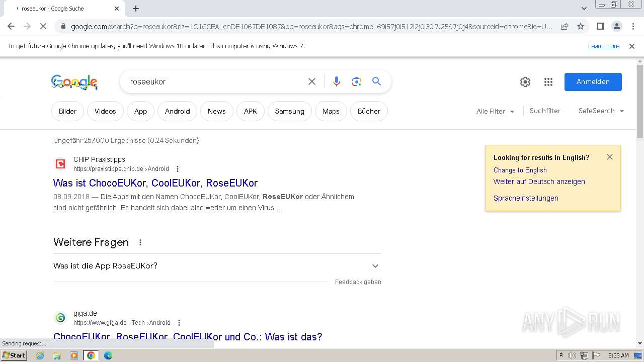Open more options for CHIP Praxistipps result
Viewport: 644px width, 362px height.
(178, 169)
